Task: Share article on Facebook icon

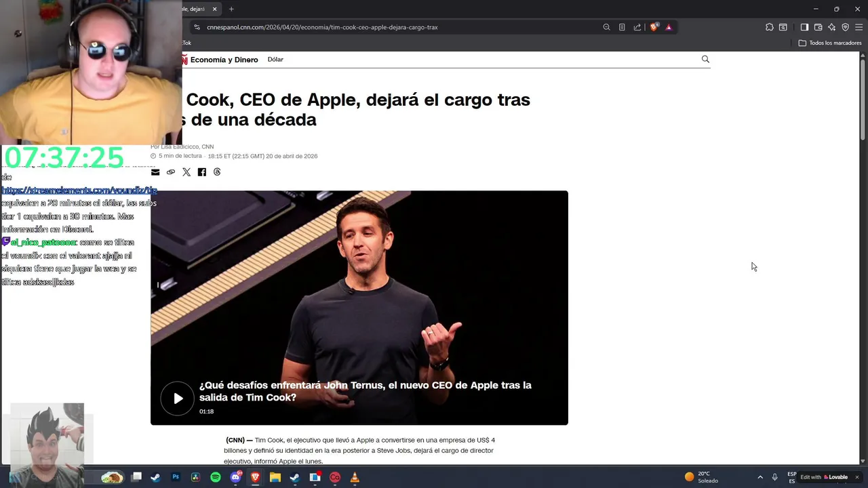Action: click(x=201, y=172)
